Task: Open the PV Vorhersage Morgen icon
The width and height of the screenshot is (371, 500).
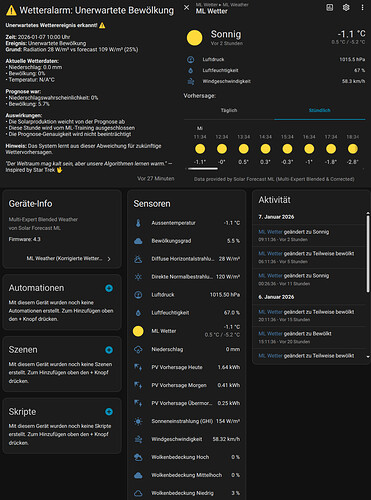Action: 138,385
